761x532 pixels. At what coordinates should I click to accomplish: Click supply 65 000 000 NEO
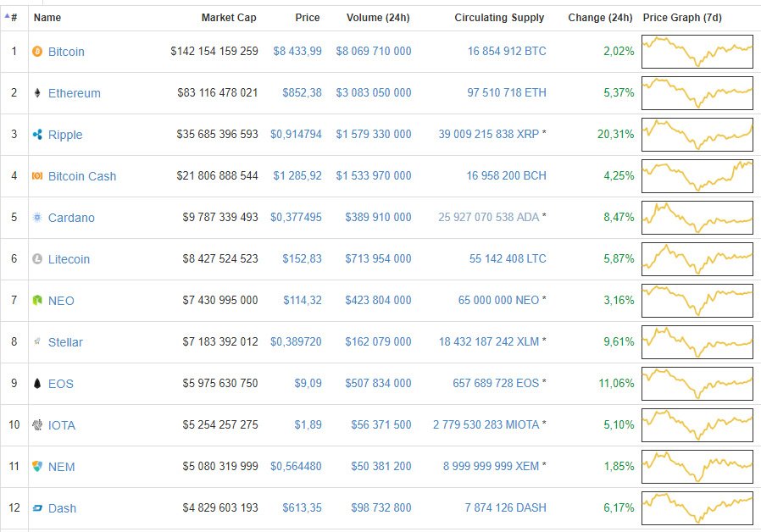pos(498,300)
